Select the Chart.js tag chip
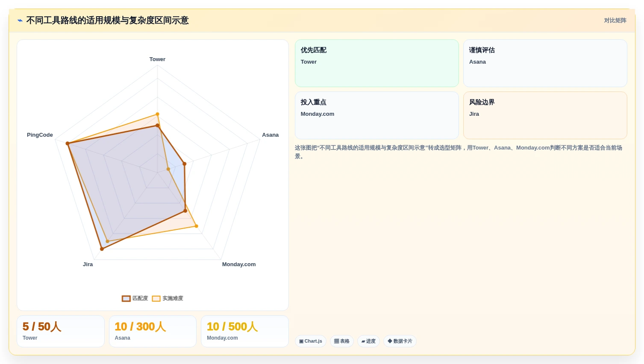644x364 pixels. click(x=311, y=341)
